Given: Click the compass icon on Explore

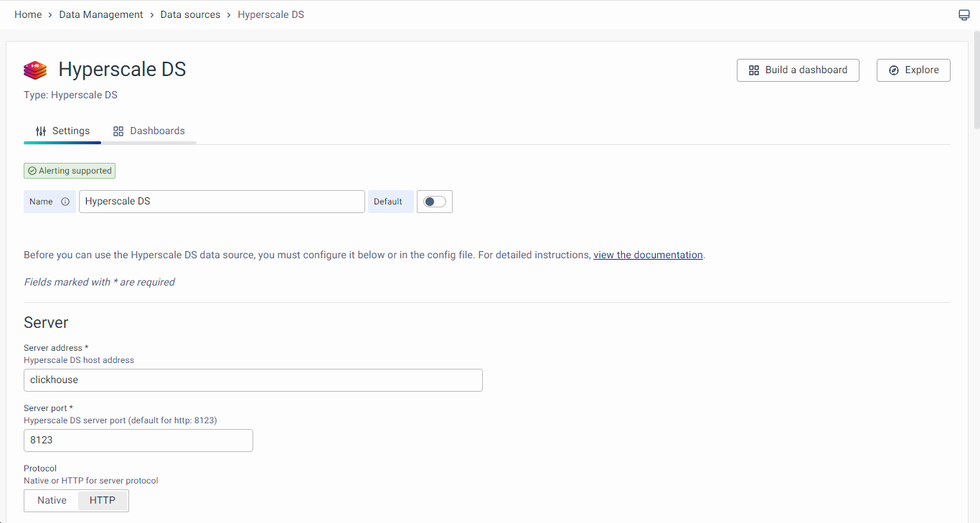Looking at the screenshot, I should click(x=893, y=70).
